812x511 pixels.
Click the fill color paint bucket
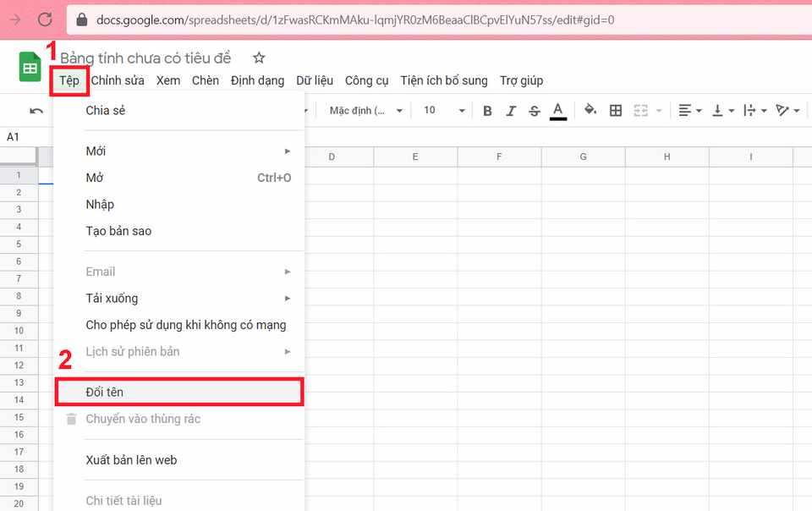590,111
